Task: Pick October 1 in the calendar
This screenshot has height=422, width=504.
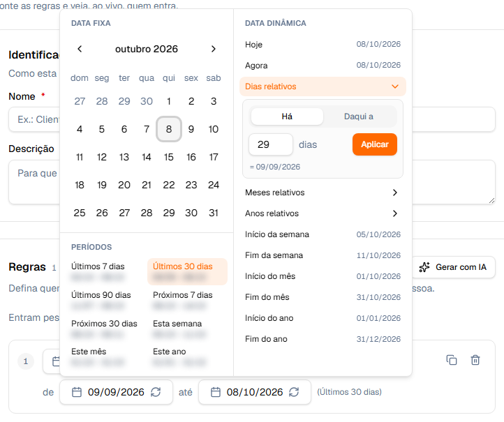Action: (x=169, y=101)
